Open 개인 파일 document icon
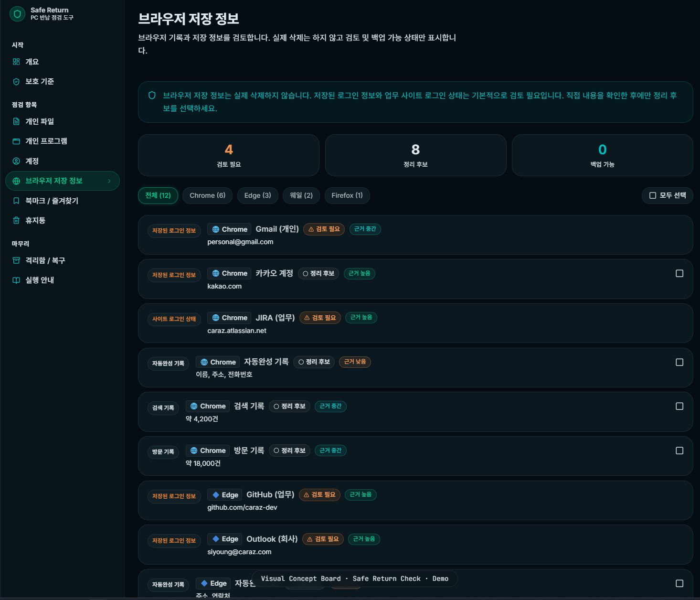700x600 pixels. coord(16,121)
